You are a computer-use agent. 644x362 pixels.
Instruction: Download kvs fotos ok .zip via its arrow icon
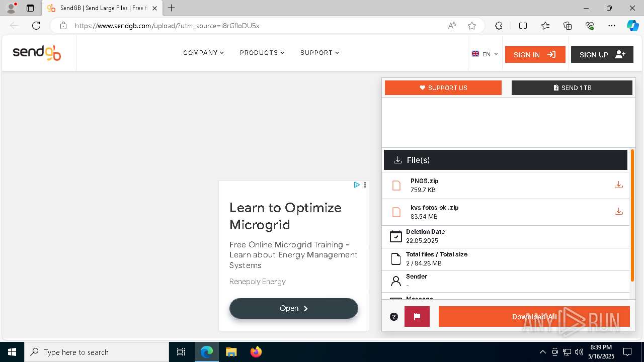click(x=619, y=212)
